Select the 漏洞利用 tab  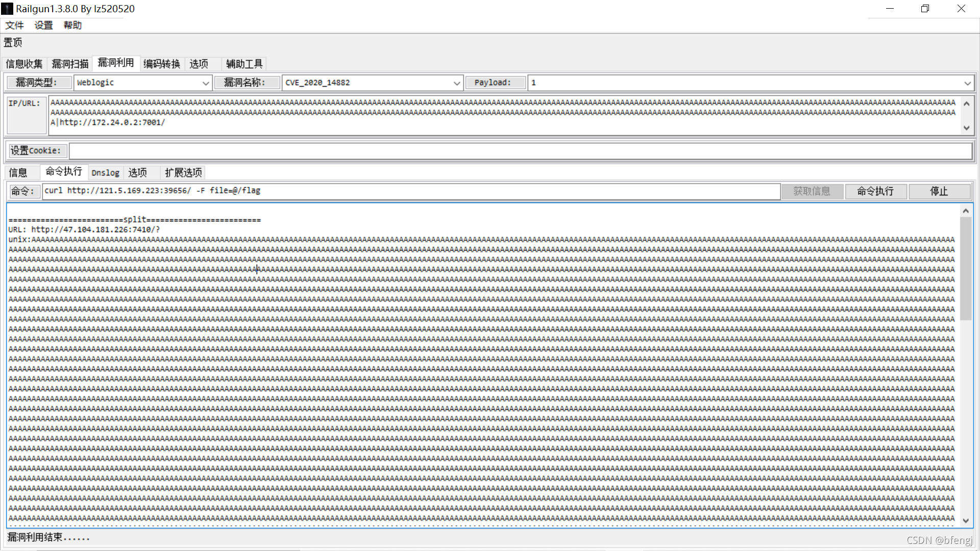point(116,63)
